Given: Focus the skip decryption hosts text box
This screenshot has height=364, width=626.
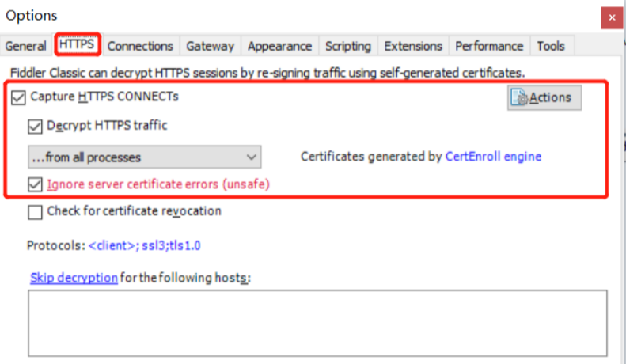Looking at the screenshot, I should click(x=318, y=324).
